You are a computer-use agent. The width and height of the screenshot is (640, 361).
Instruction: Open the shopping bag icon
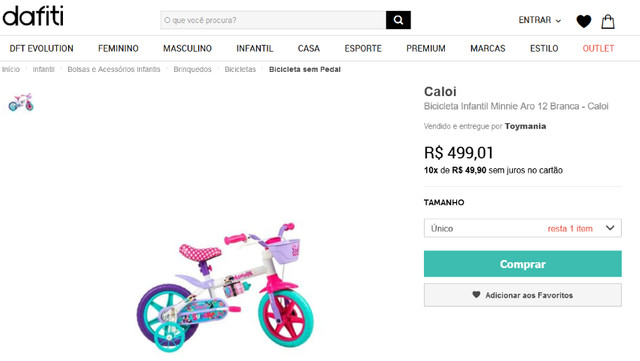(x=608, y=21)
